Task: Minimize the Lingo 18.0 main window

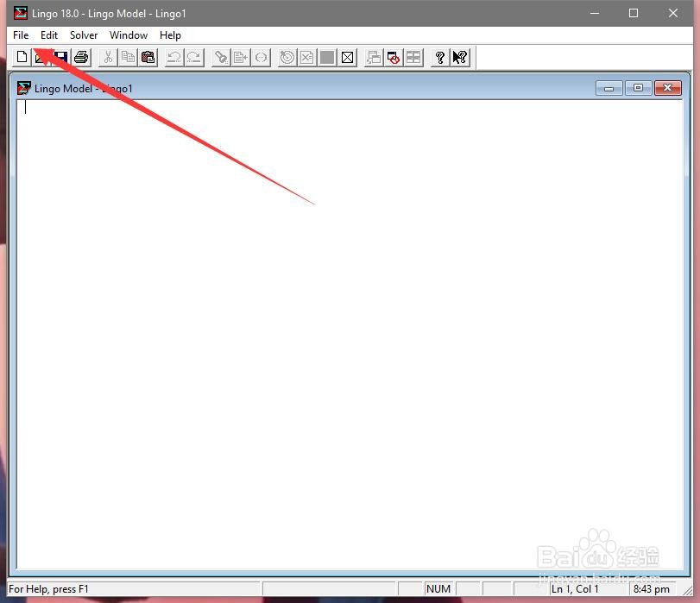Action: tap(595, 13)
